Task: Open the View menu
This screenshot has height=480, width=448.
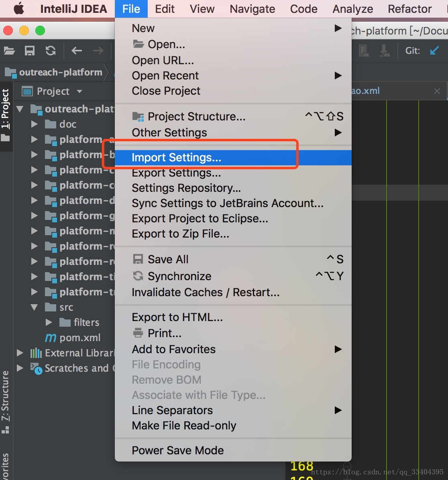Action: [202, 9]
